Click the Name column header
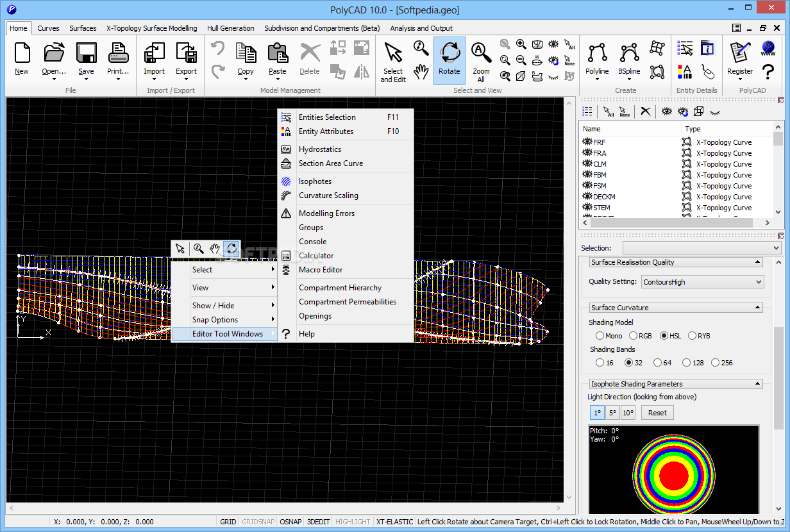 pos(630,129)
